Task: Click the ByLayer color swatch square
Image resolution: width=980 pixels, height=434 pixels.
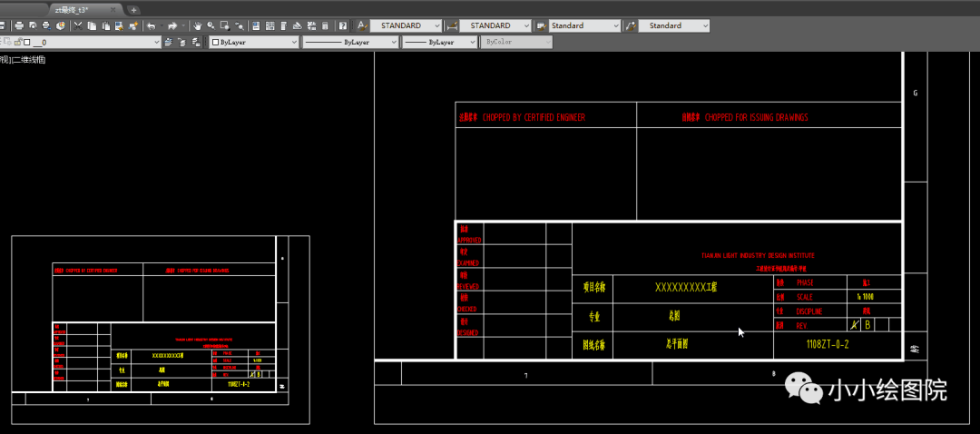Action: point(216,43)
